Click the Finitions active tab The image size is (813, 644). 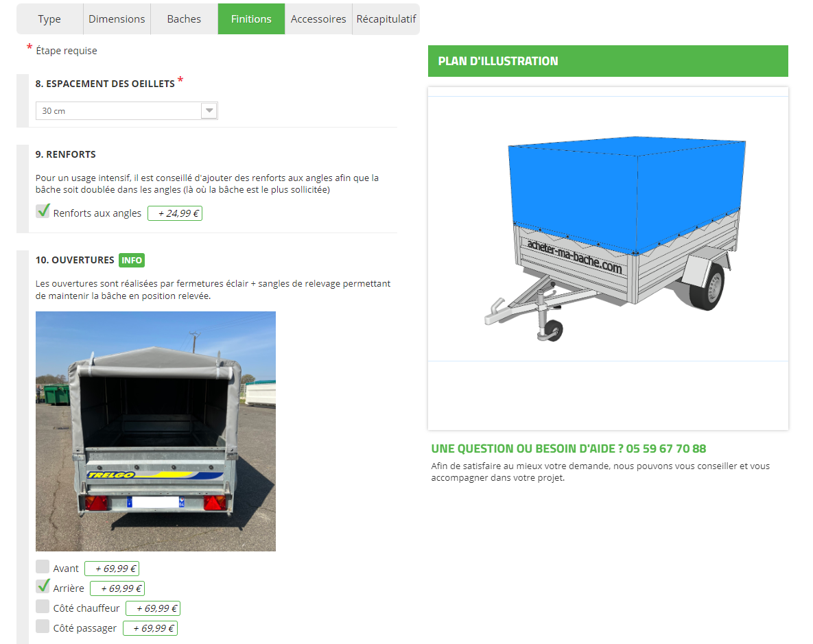(x=252, y=19)
